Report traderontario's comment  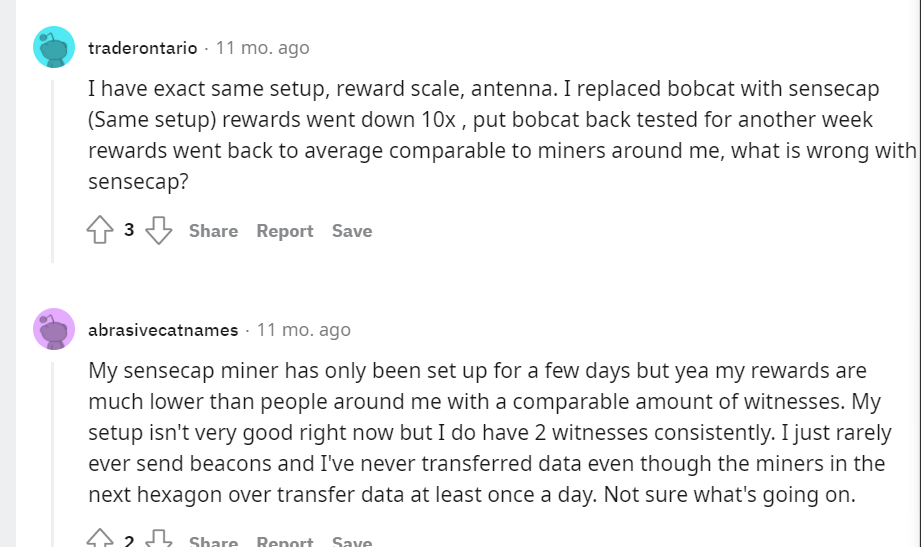click(x=285, y=231)
